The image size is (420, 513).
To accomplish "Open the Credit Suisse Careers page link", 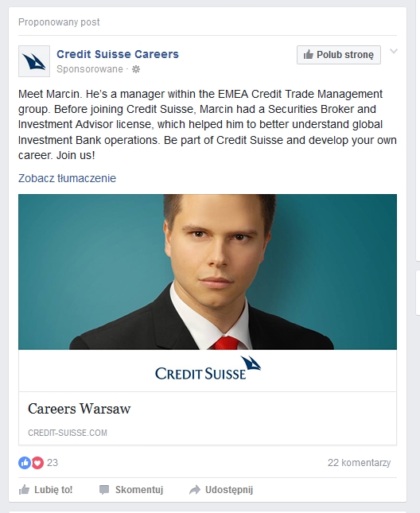I will tap(118, 54).
